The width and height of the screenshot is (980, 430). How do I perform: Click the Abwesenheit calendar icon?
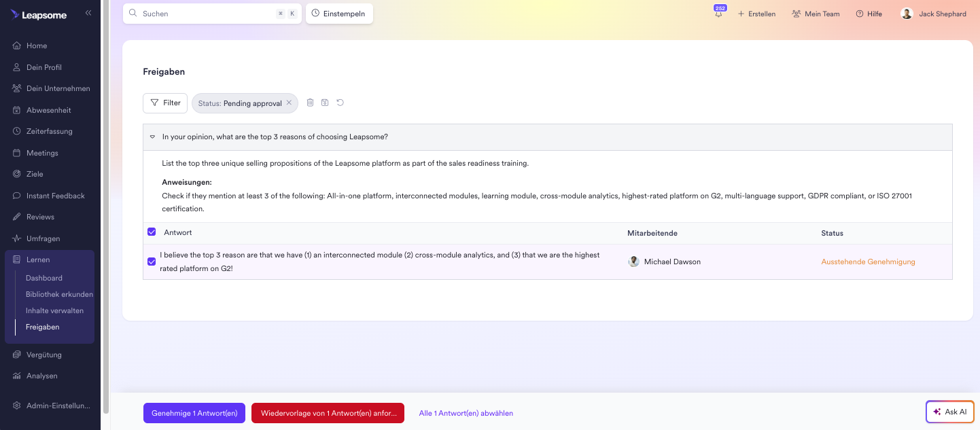pyautogui.click(x=17, y=110)
